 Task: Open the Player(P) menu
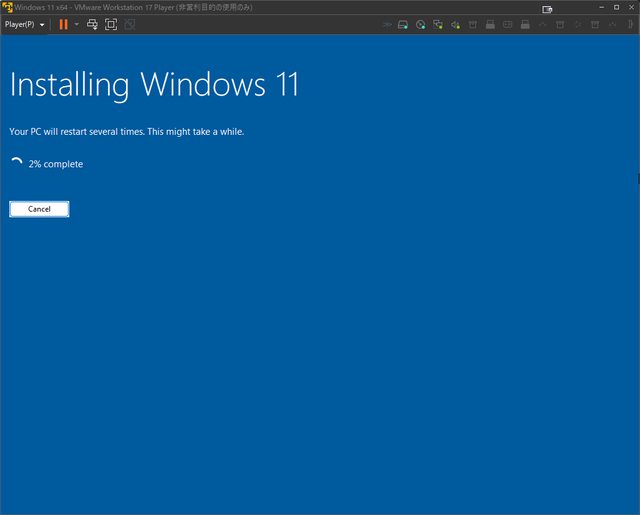coord(23,24)
